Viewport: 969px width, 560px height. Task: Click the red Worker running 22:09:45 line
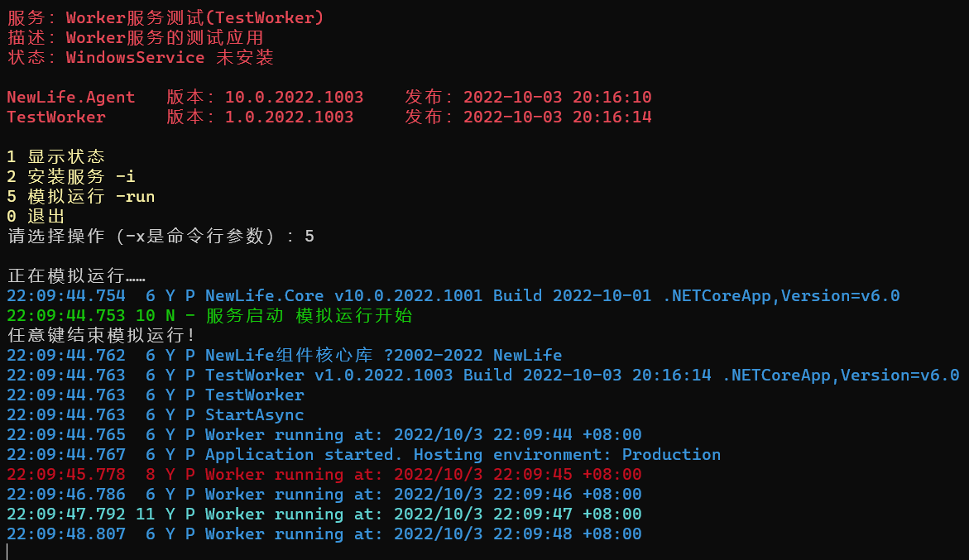(x=324, y=474)
